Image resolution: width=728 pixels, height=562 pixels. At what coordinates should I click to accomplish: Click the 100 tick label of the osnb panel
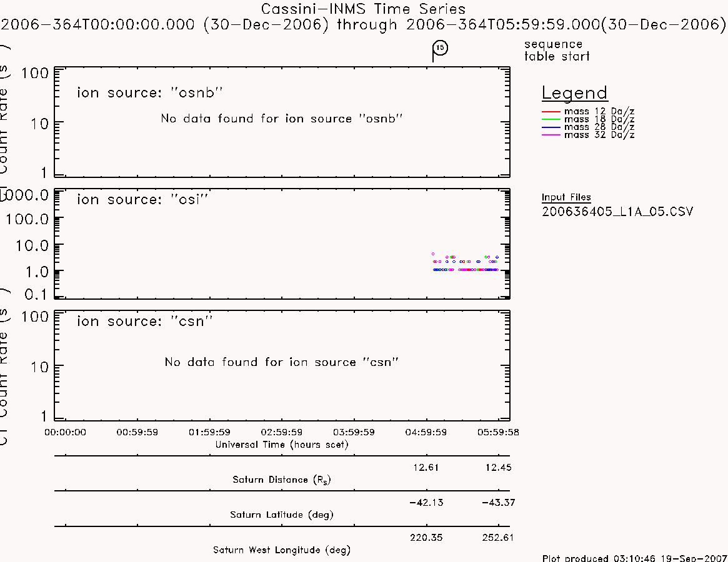[35, 73]
